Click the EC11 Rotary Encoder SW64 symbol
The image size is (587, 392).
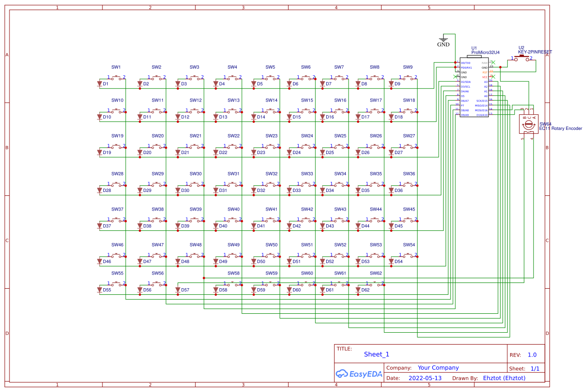tap(528, 124)
